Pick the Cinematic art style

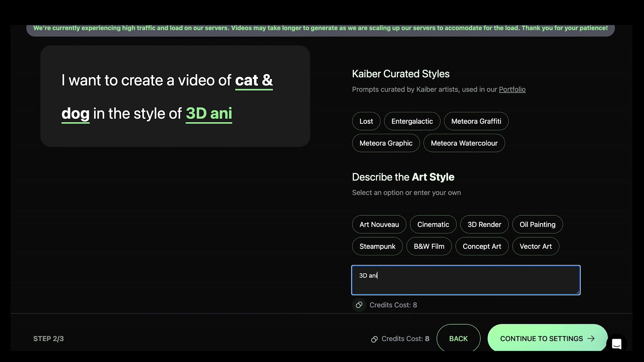tap(433, 224)
